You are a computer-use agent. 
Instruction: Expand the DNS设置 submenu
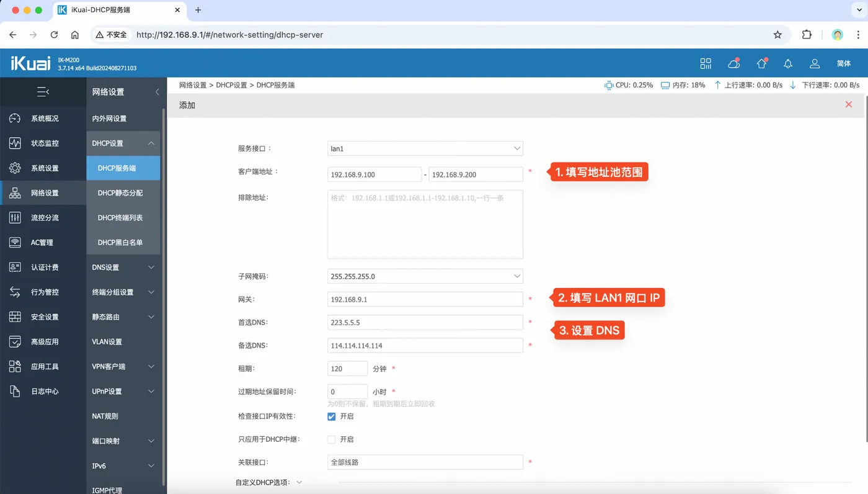coord(151,267)
